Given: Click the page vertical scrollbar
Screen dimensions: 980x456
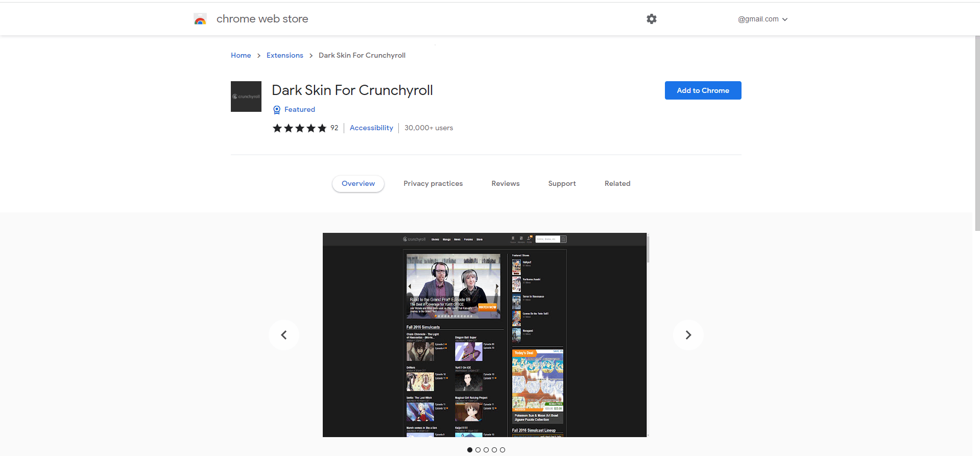Looking at the screenshot, I should [977, 133].
